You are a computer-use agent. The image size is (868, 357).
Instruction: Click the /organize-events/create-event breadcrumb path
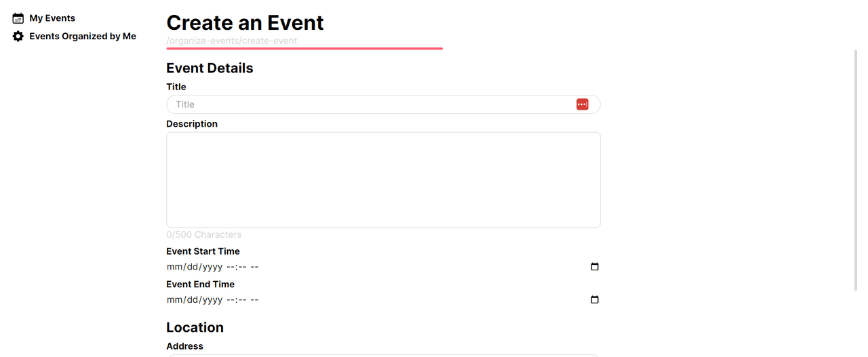tap(232, 41)
